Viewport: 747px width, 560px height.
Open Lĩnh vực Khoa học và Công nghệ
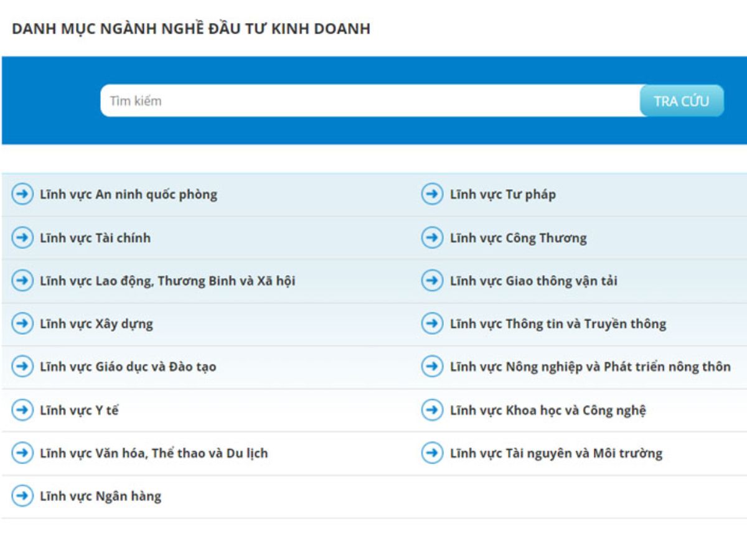click(548, 409)
